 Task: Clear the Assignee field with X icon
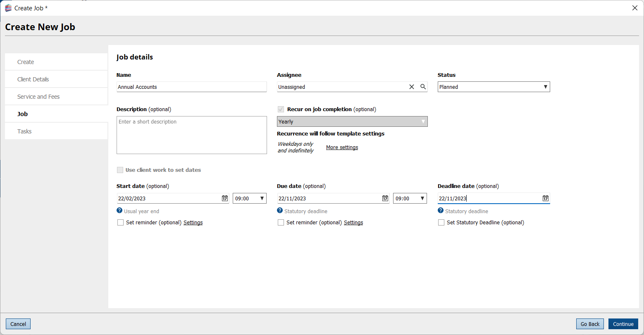(x=411, y=87)
